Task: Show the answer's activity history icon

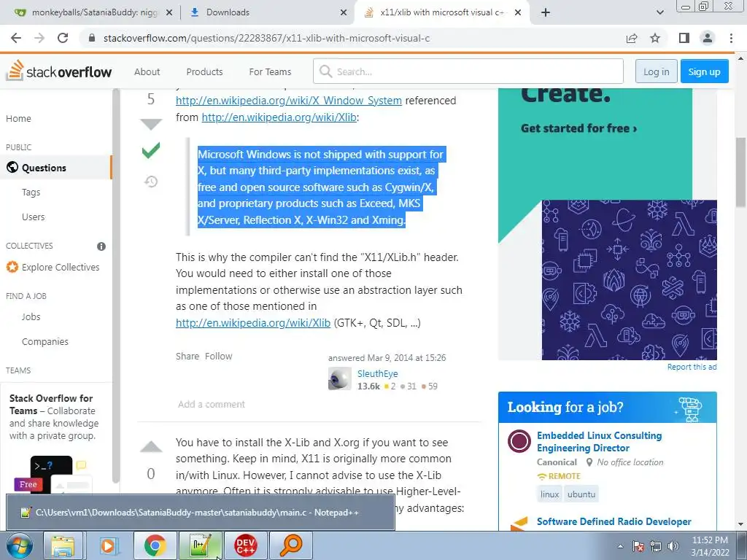Action: 151,182
